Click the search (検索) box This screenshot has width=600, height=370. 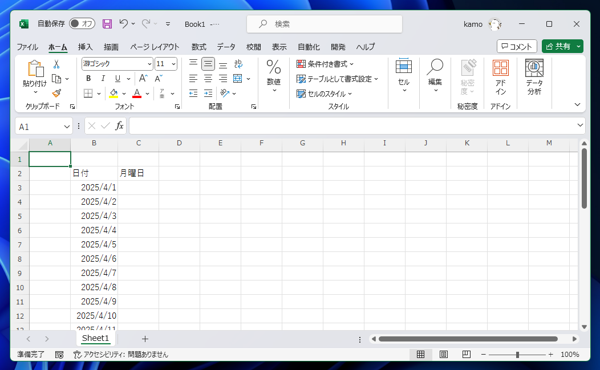pos(324,24)
